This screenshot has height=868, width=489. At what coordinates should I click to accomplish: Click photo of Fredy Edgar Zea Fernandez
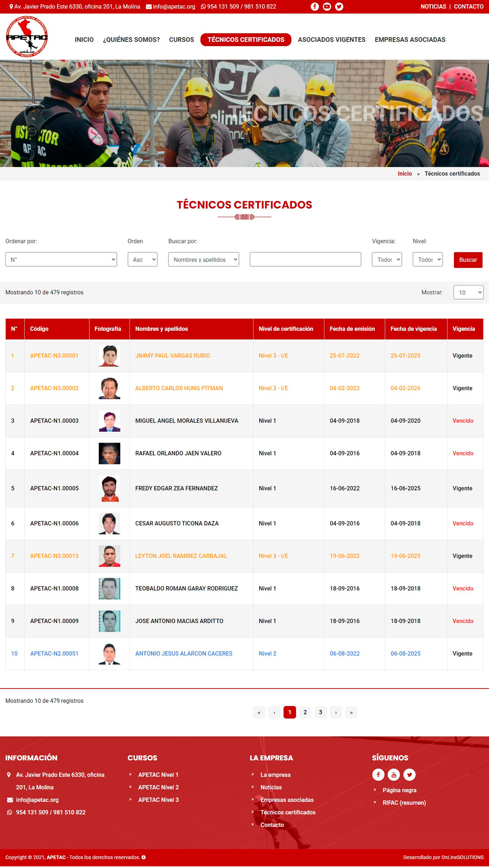pyautogui.click(x=110, y=489)
